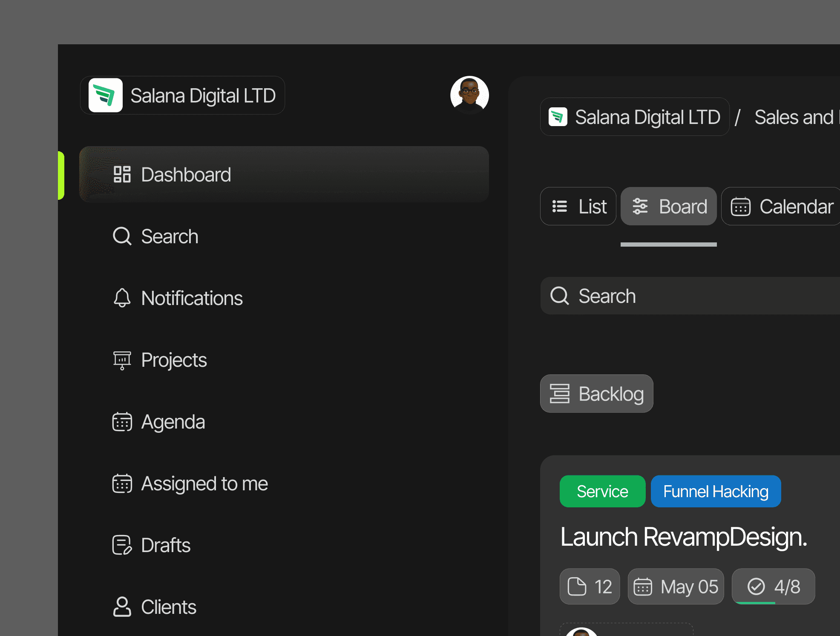The image size is (840, 636).
Task: Click the blue Funnel Hacking tag
Action: coord(716,491)
